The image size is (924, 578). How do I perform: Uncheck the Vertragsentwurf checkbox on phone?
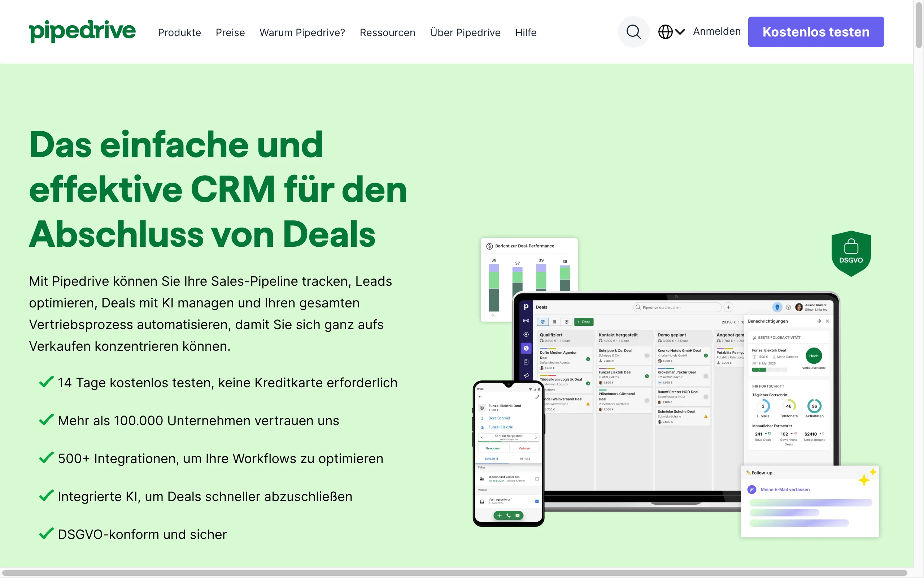point(537,501)
